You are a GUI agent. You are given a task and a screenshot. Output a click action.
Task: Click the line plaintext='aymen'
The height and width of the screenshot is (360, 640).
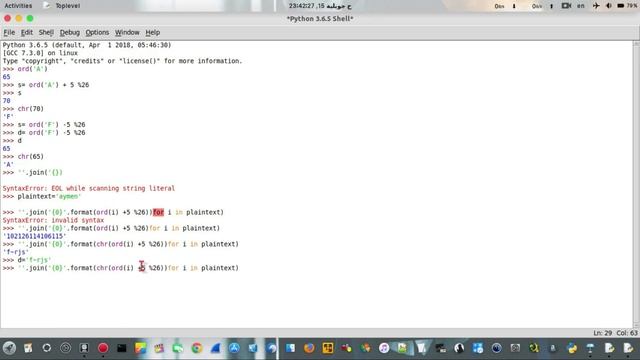(x=42, y=196)
